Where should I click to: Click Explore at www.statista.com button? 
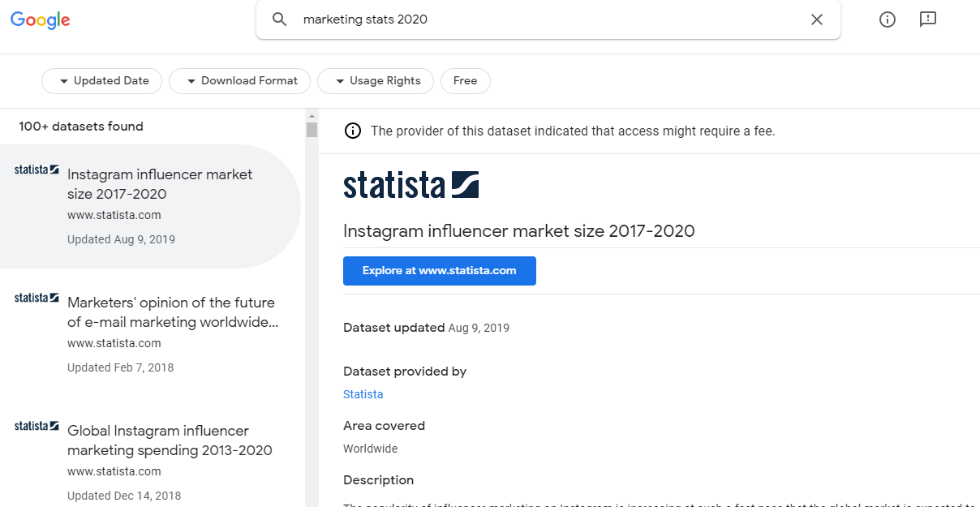[440, 271]
